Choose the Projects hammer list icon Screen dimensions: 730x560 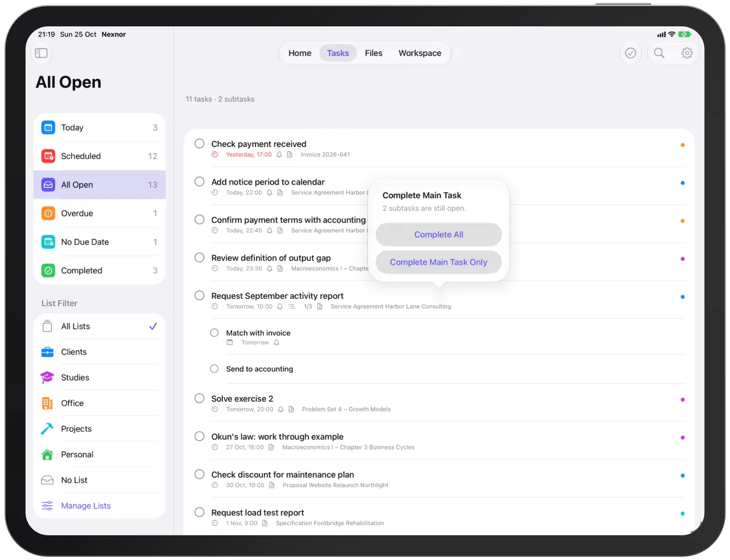click(48, 429)
